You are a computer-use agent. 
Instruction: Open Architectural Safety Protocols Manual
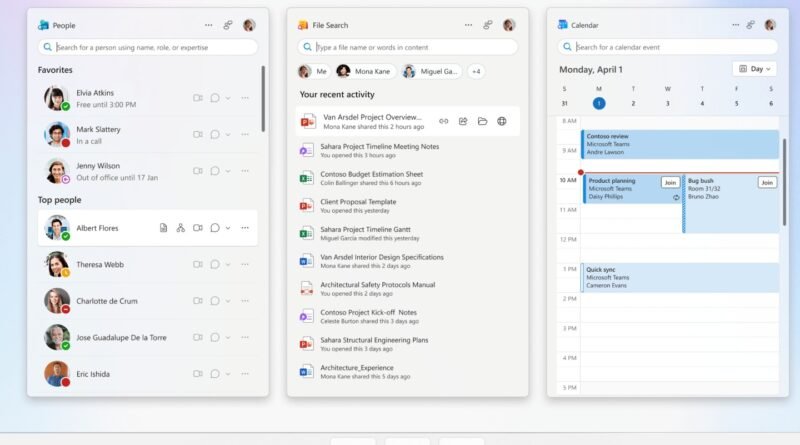tap(407, 289)
